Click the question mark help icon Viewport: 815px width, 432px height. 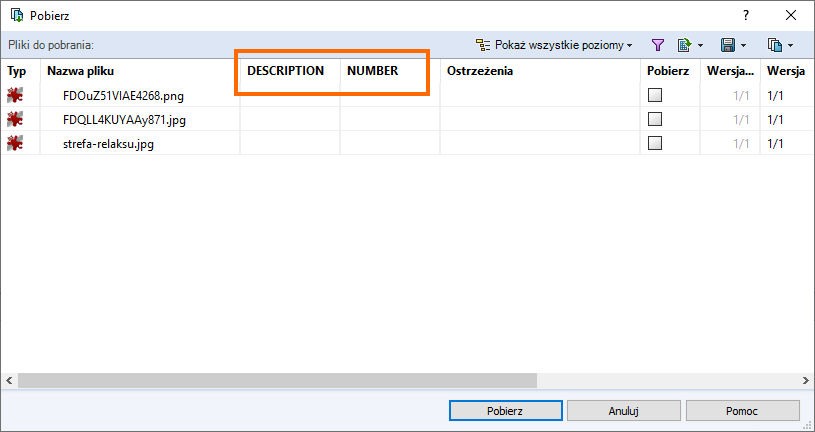click(745, 15)
